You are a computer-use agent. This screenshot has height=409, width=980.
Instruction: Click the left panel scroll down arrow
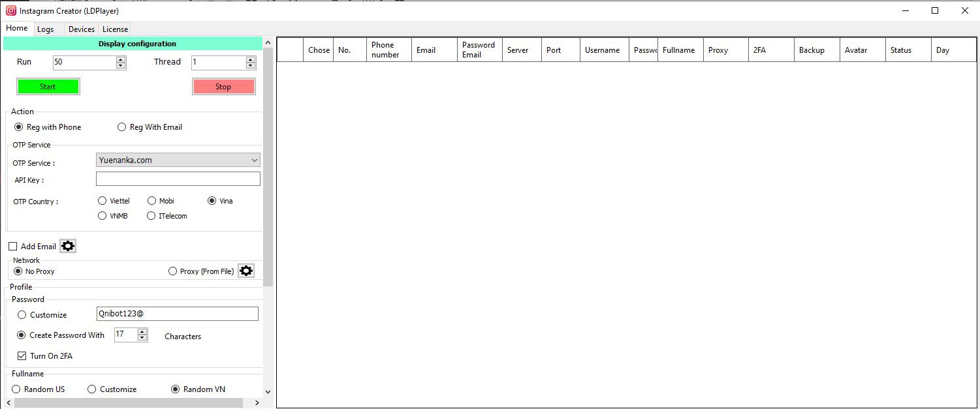pyautogui.click(x=268, y=392)
